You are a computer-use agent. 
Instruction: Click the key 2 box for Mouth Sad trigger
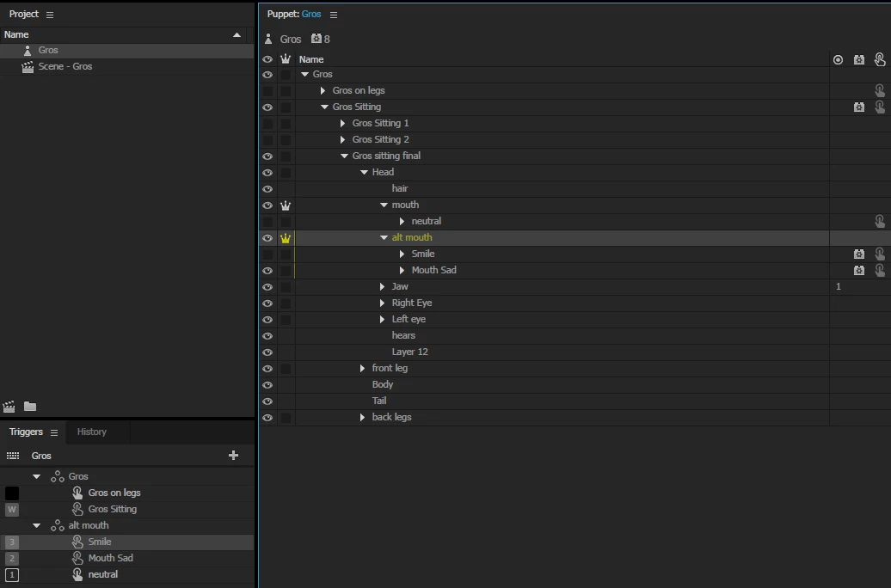pos(12,559)
